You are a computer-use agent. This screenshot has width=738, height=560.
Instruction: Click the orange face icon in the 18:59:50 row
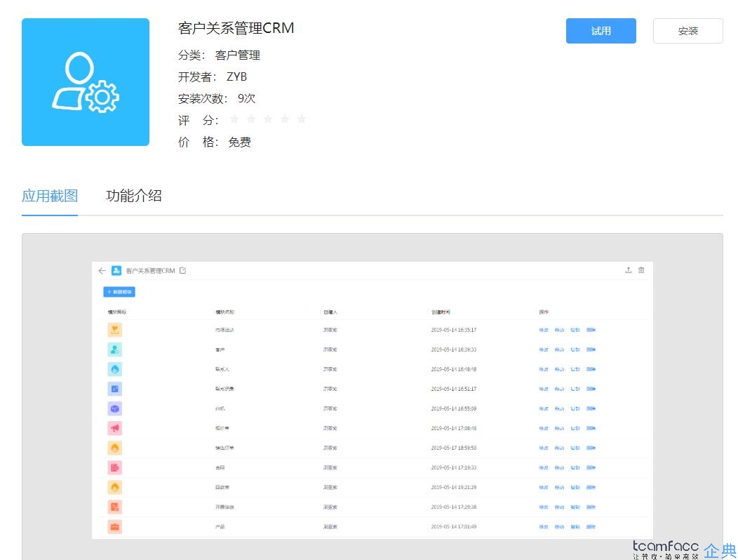tap(115, 448)
